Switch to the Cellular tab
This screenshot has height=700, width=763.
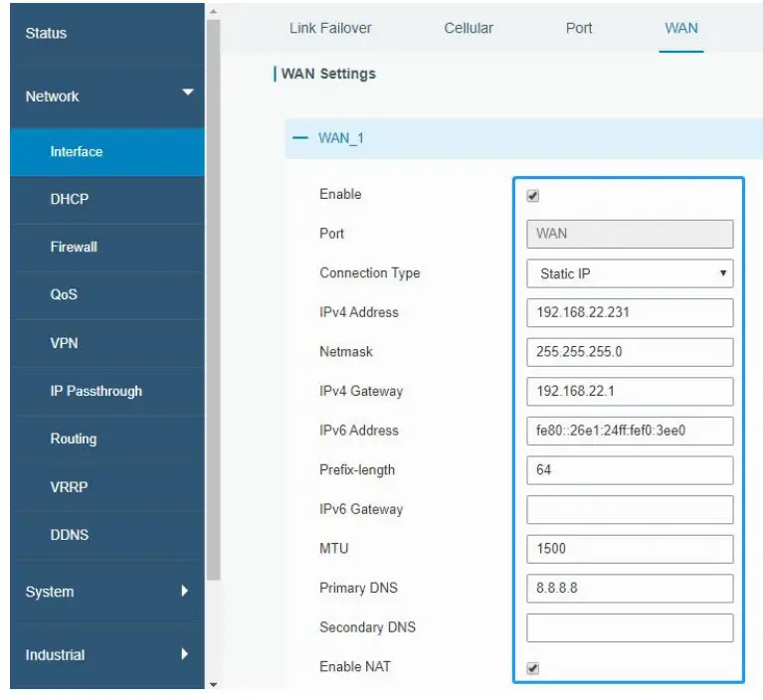tap(469, 28)
